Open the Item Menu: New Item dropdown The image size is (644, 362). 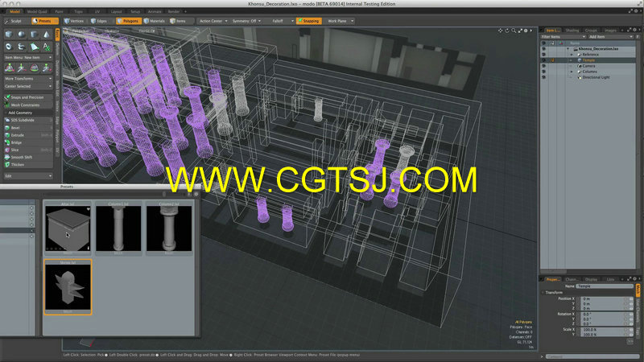[28, 57]
